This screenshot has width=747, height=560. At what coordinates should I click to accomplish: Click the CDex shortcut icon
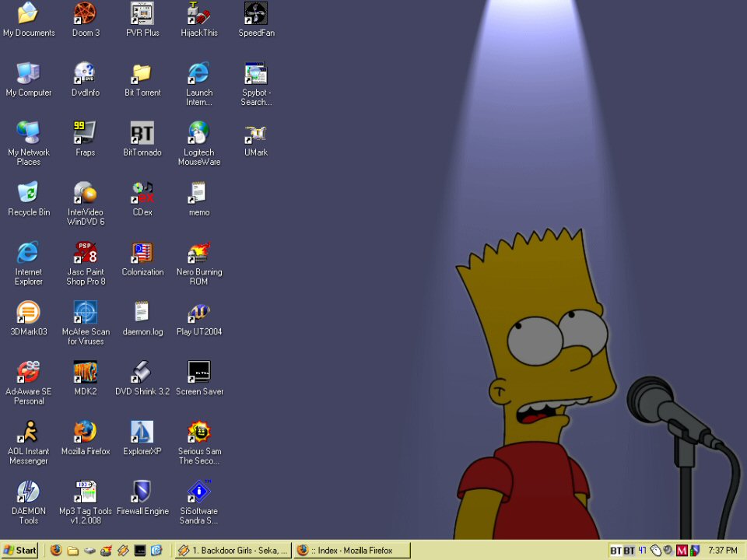(x=142, y=198)
